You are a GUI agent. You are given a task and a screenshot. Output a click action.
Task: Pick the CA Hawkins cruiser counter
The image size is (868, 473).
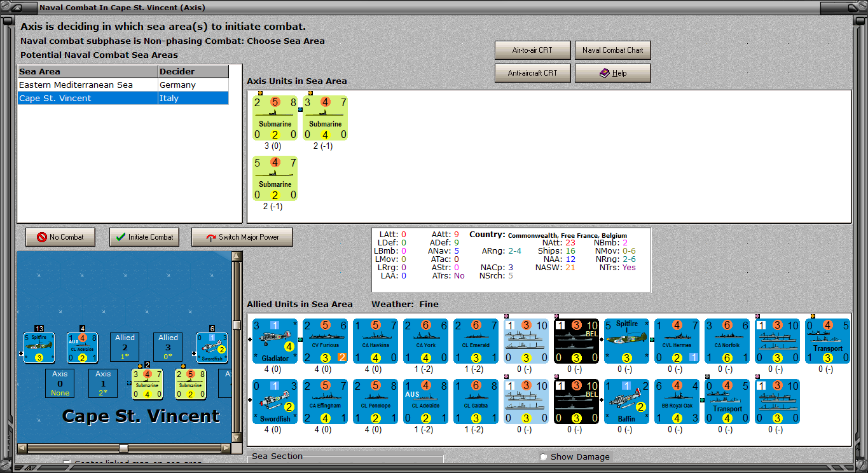375,341
